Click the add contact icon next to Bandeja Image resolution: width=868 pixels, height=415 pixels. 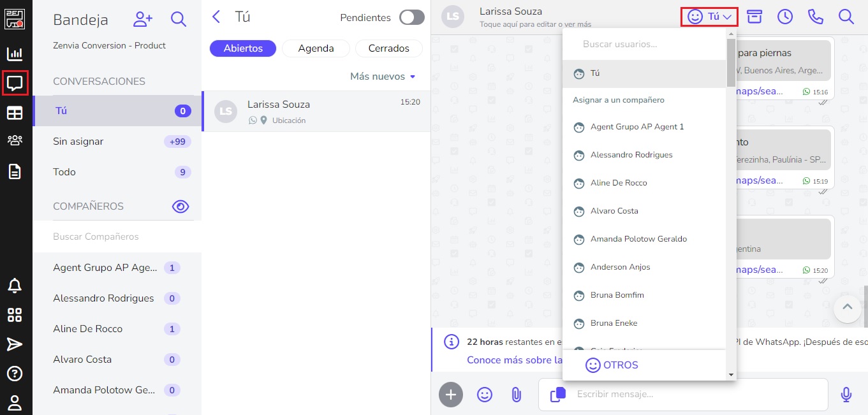coord(143,19)
